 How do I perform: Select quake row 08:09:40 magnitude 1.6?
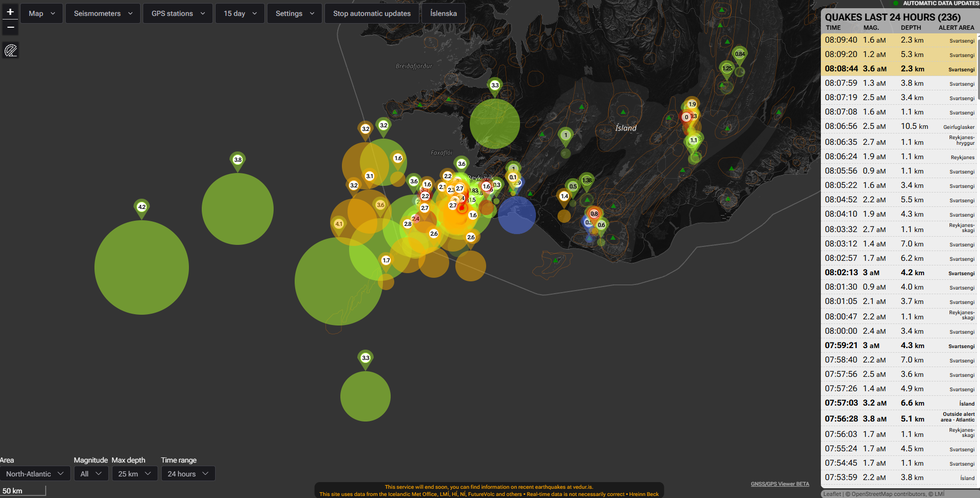tap(899, 40)
